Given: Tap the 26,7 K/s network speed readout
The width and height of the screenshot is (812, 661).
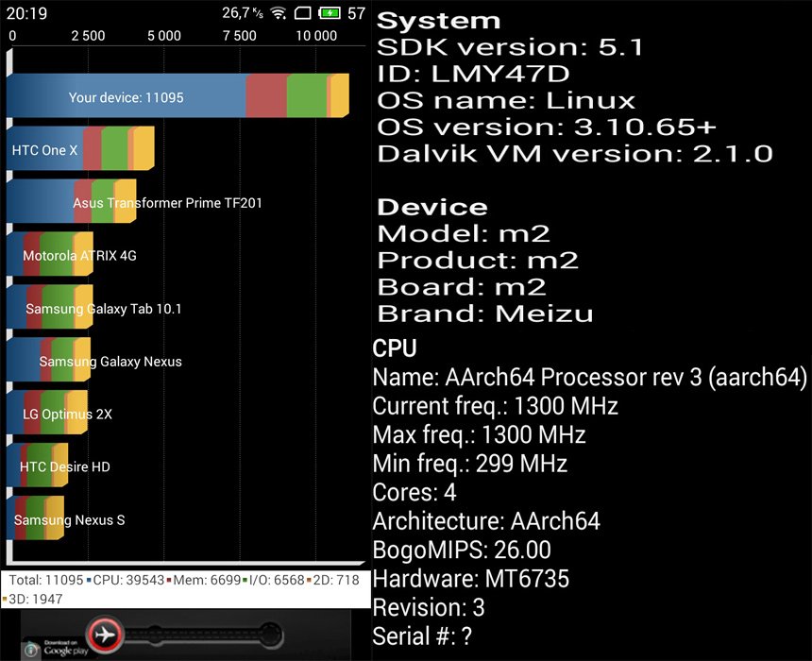Looking at the screenshot, I should pyautogui.click(x=243, y=12).
